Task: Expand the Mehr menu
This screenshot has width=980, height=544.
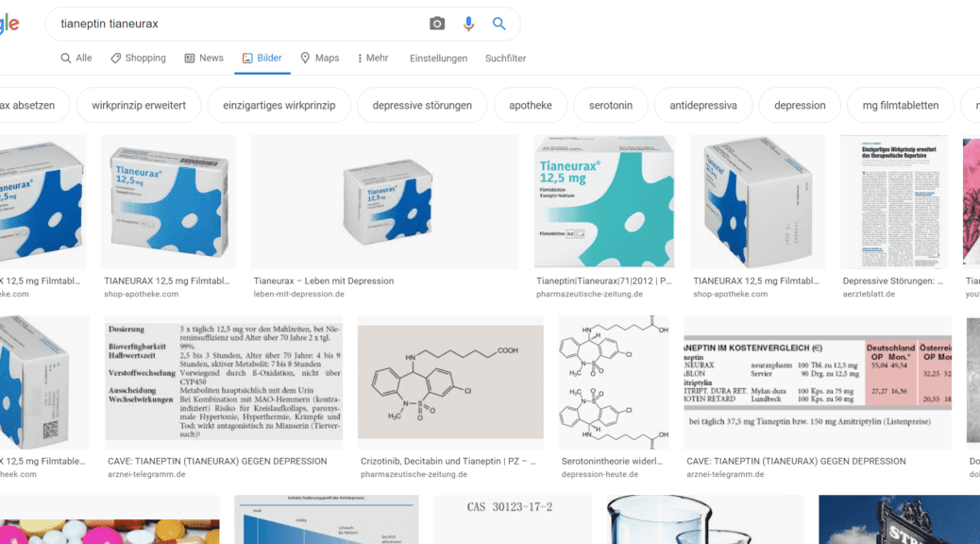Action: point(373,59)
